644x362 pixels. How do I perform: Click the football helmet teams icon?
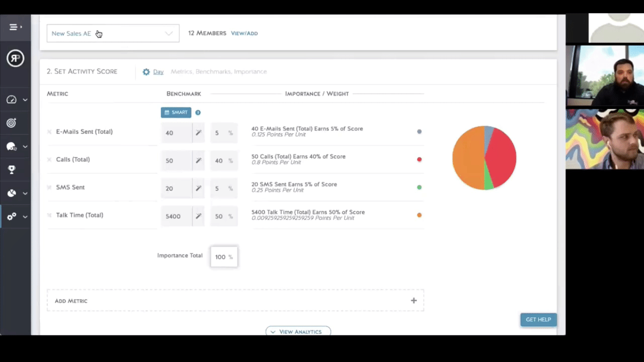click(x=11, y=146)
